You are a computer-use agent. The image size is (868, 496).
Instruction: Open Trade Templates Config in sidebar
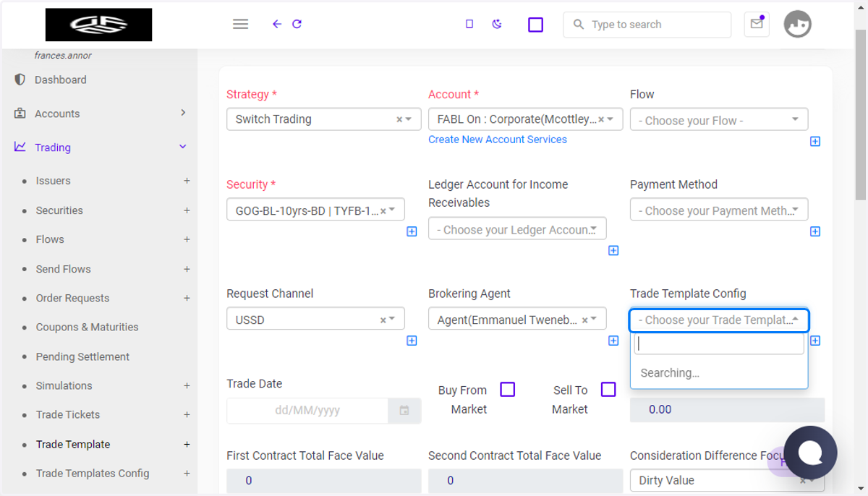pyautogui.click(x=93, y=473)
